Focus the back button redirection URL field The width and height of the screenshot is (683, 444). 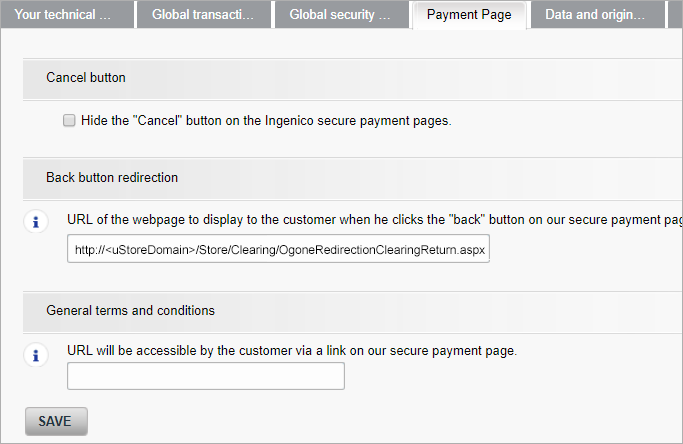pyautogui.click(x=280, y=250)
